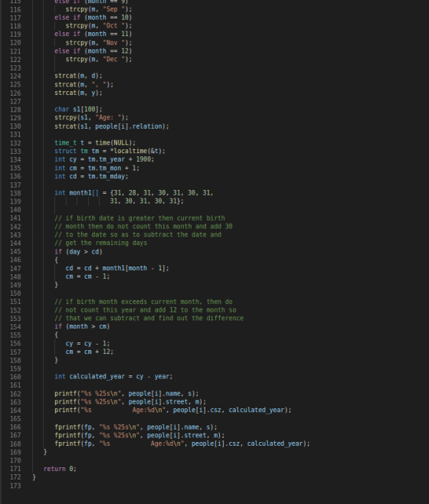Click printf line with people[i].street
The width and height of the screenshot is (429, 504).
(130, 402)
